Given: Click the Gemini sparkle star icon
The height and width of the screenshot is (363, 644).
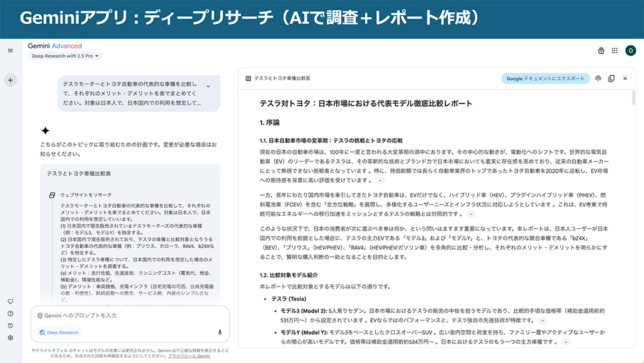Looking at the screenshot, I should [45, 131].
